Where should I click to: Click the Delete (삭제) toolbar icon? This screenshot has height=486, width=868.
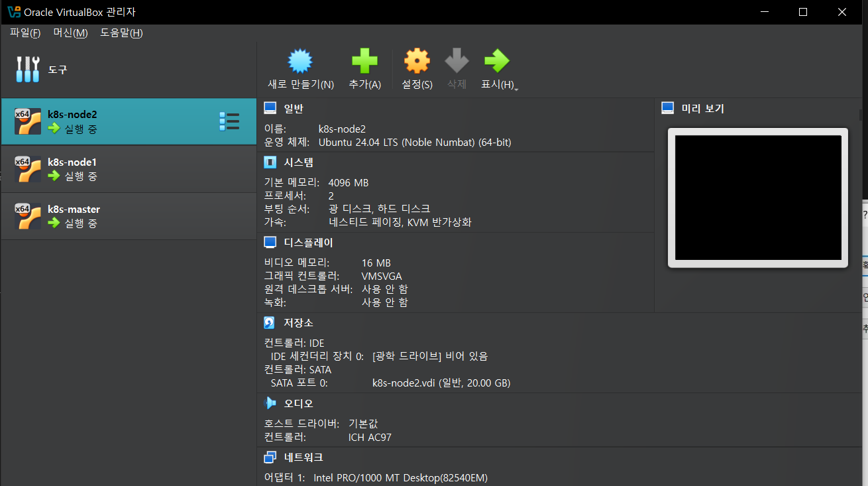click(x=457, y=61)
